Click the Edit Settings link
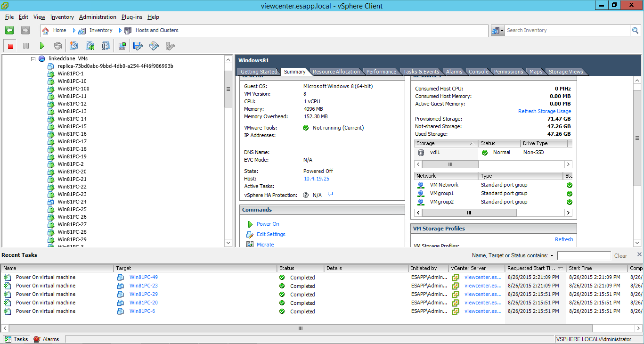644x344 pixels. pos(271,234)
